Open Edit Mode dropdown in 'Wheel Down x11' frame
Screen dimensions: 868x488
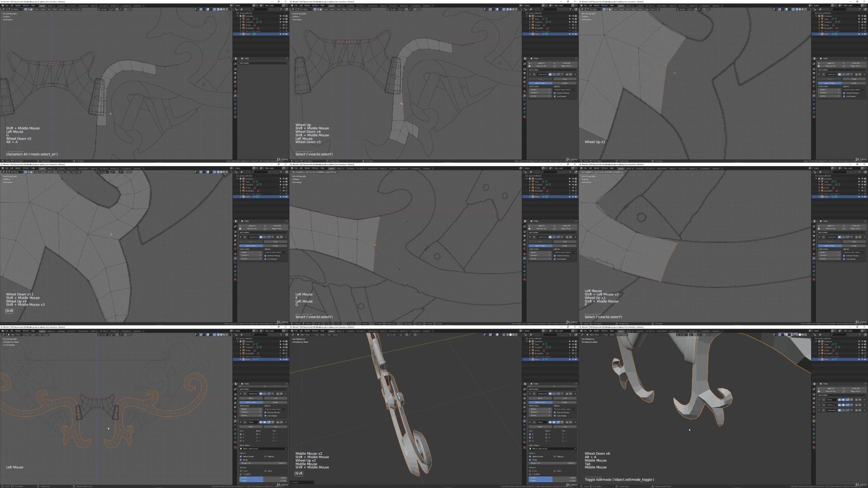pos(15,172)
